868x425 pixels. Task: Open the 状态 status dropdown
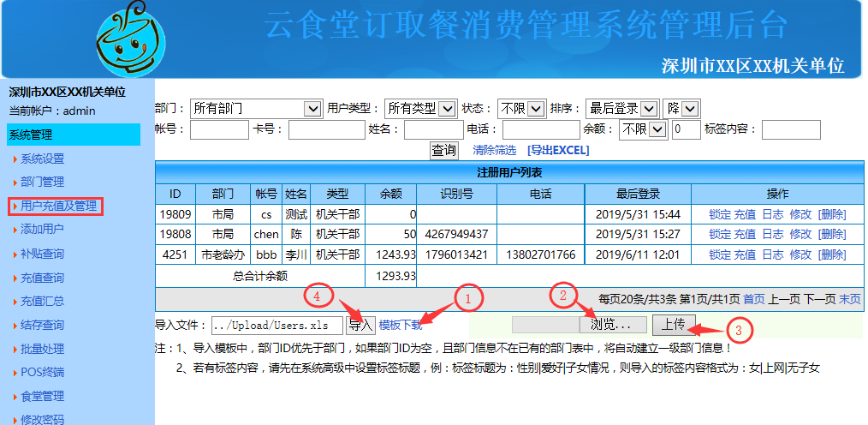(x=521, y=109)
